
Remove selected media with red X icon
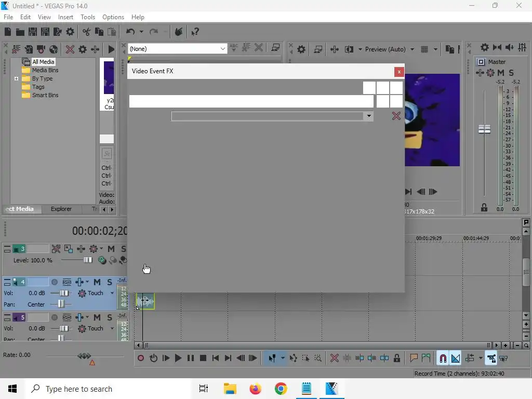point(70,49)
